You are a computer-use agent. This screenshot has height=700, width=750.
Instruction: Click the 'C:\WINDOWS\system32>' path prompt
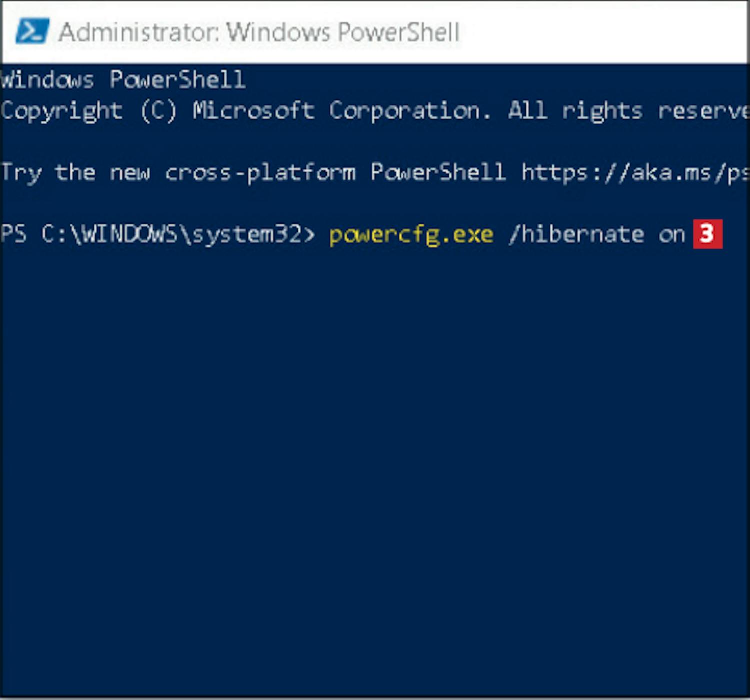[178, 234]
